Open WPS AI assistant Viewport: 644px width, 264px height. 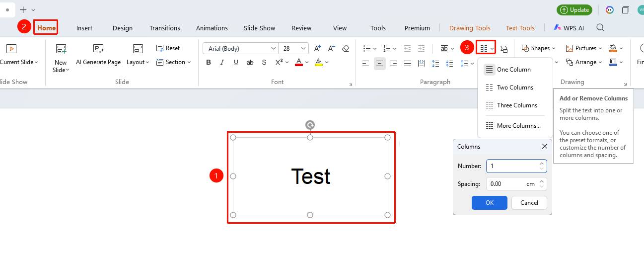click(570, 28)
